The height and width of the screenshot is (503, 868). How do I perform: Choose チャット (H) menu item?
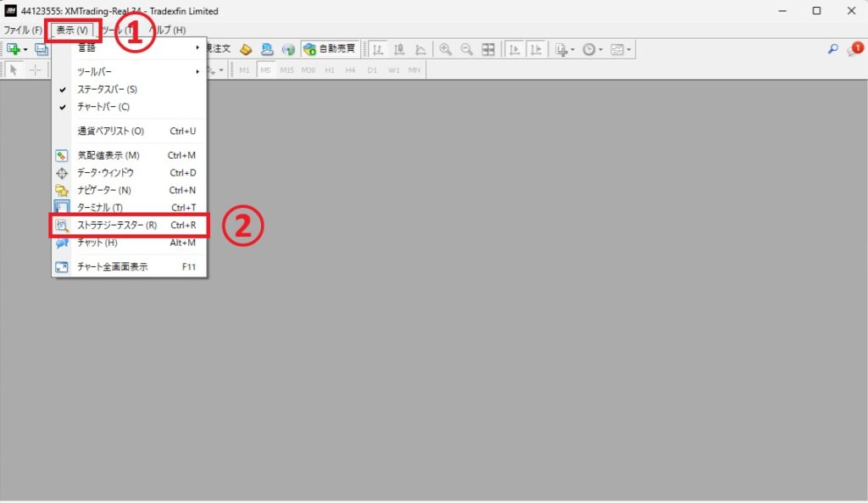[x=129, y=243]
